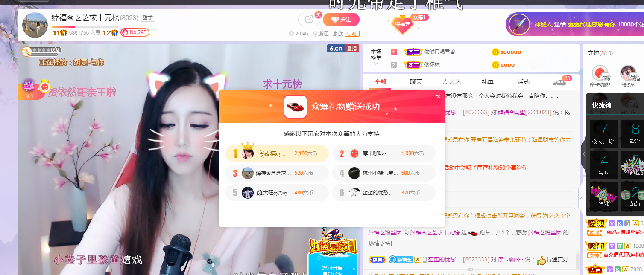The image size is (644, 275).
Task: Click the small collapse arrow below chat
Action: 471,269
